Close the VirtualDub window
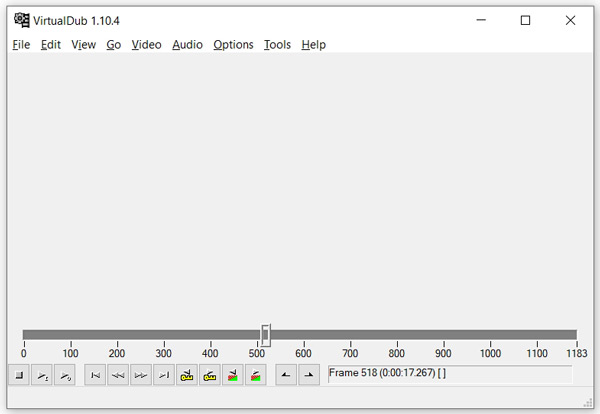600x414 pixels. [570, 20]
